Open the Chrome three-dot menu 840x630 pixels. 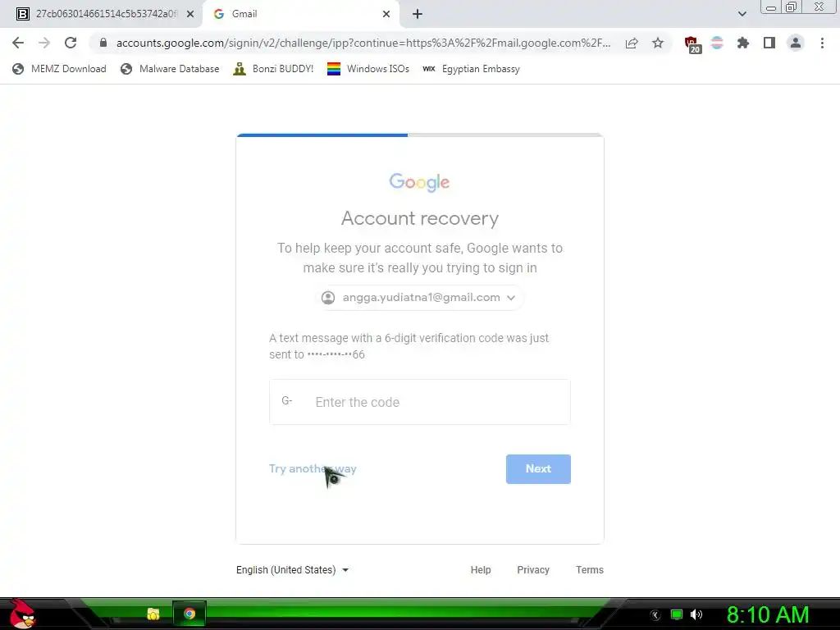(822, 43)
